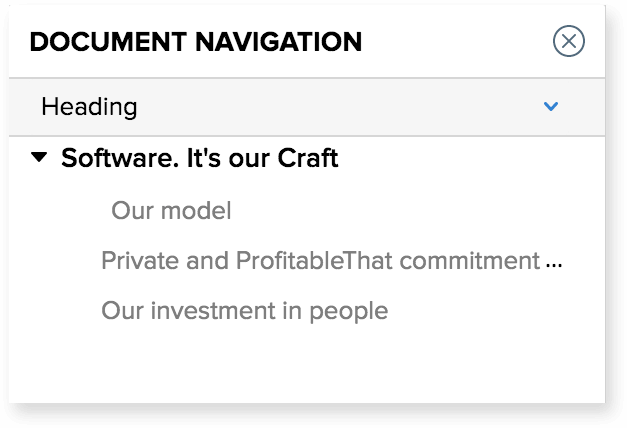627x428 pixels.
Task: Click the circled X icon
Action: pyautogui.click(x=568, y=41)
